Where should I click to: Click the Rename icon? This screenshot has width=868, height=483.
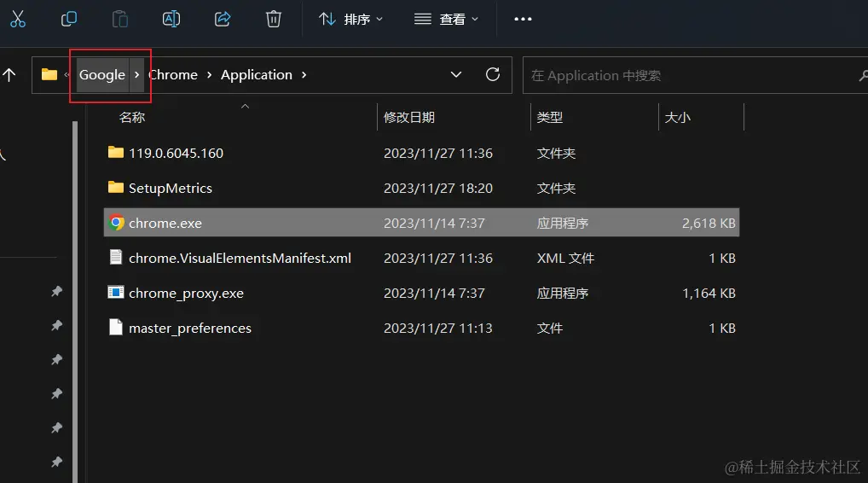click(x=171, y=19)
